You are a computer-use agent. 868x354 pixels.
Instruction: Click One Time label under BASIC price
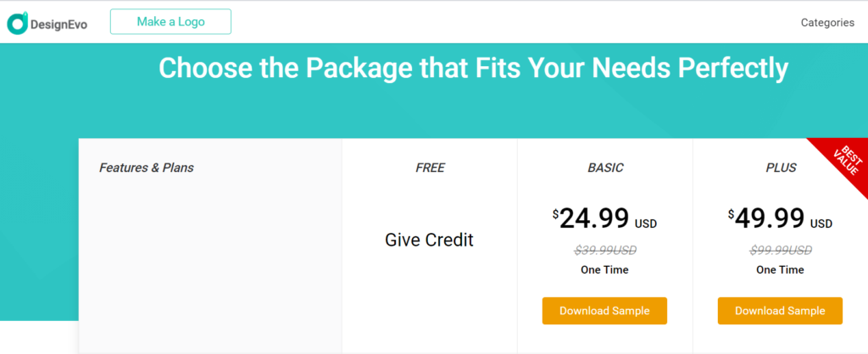coord(604,270)
